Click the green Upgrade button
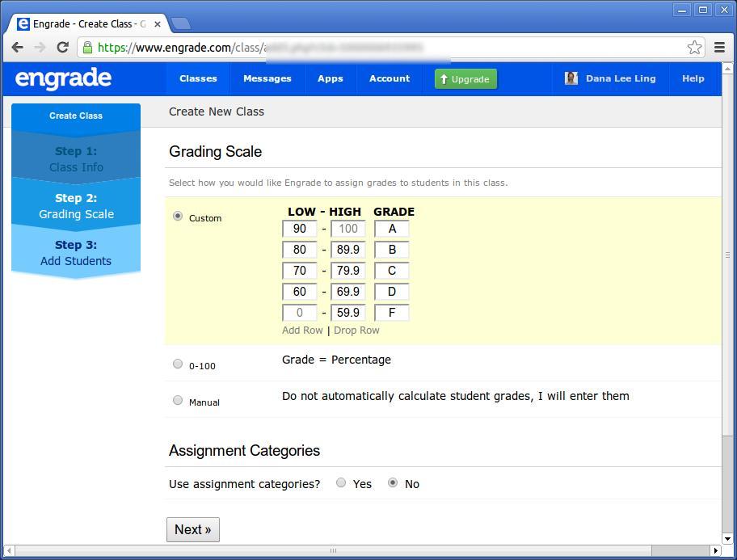 click(x=465, y=78)
